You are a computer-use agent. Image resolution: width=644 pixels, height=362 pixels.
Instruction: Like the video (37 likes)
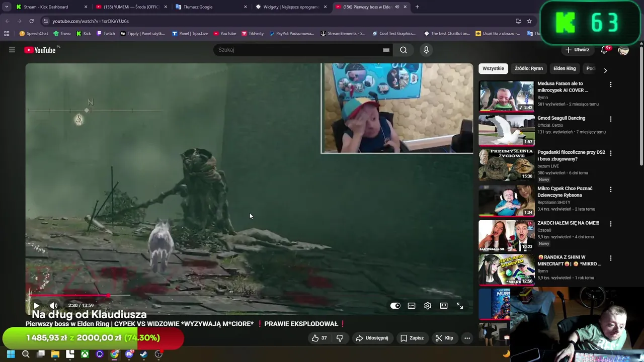point(319,338)
